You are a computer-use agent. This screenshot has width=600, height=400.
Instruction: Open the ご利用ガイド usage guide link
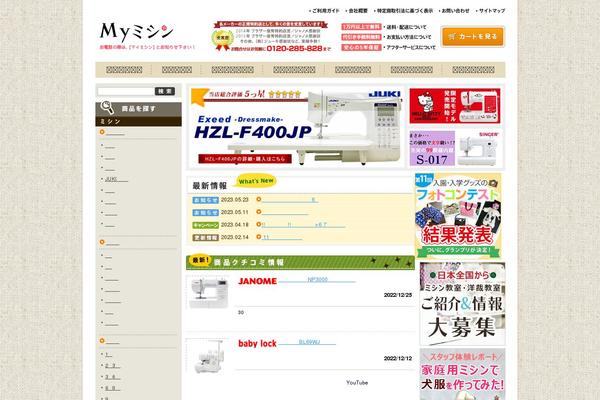(x=325, y=11)
